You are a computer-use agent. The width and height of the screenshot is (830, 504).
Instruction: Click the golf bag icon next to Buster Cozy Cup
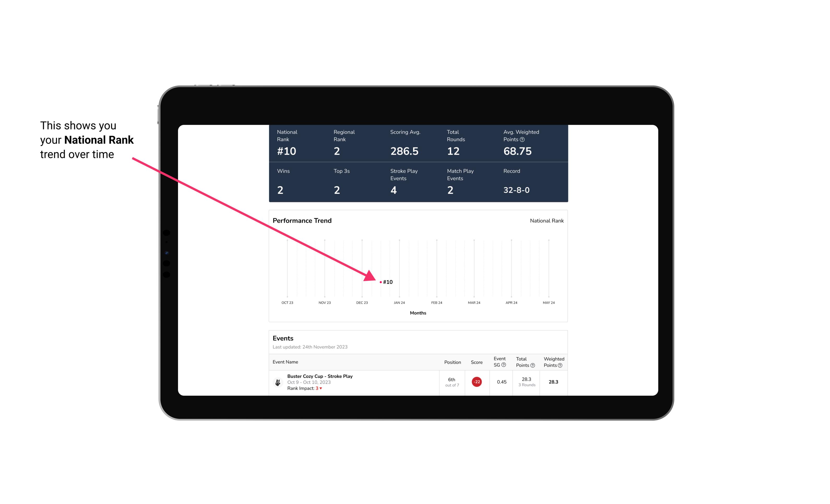(x=277, y=381)
